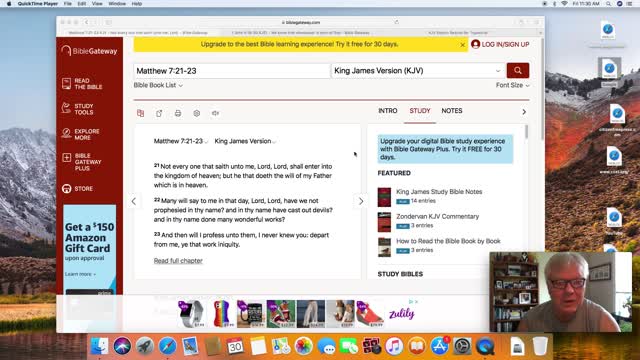Open King James Study Bible Notes
The width and height of the screenshot is (640, 360).
[439, 191]
